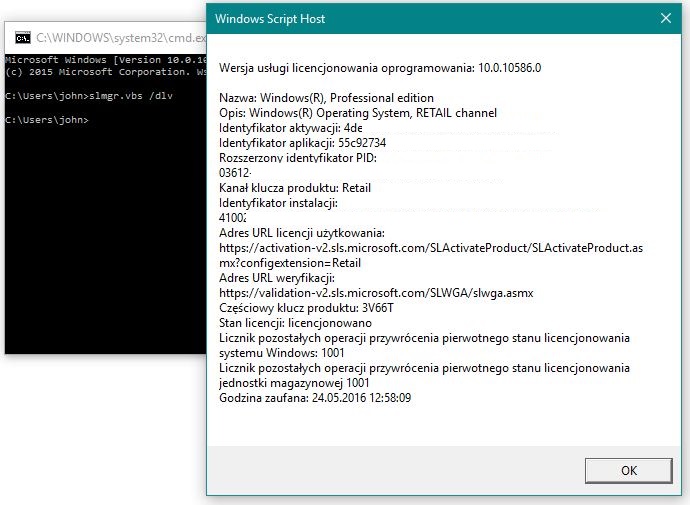Click the OK button in the dialog
The image size is (690, 505).
(x=628, y=470)
